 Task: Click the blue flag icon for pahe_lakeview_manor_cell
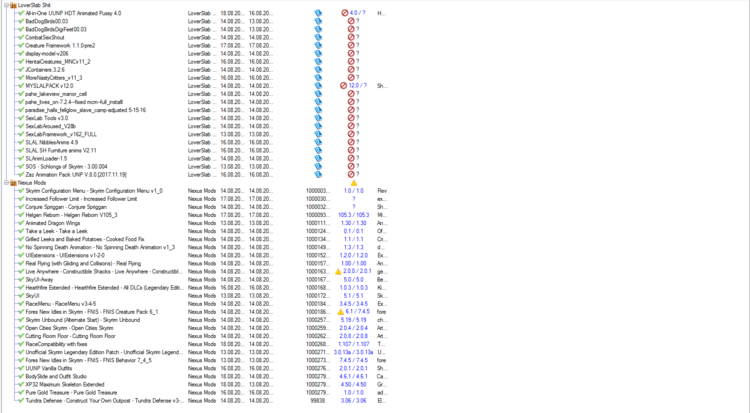[x=318, y=94]
